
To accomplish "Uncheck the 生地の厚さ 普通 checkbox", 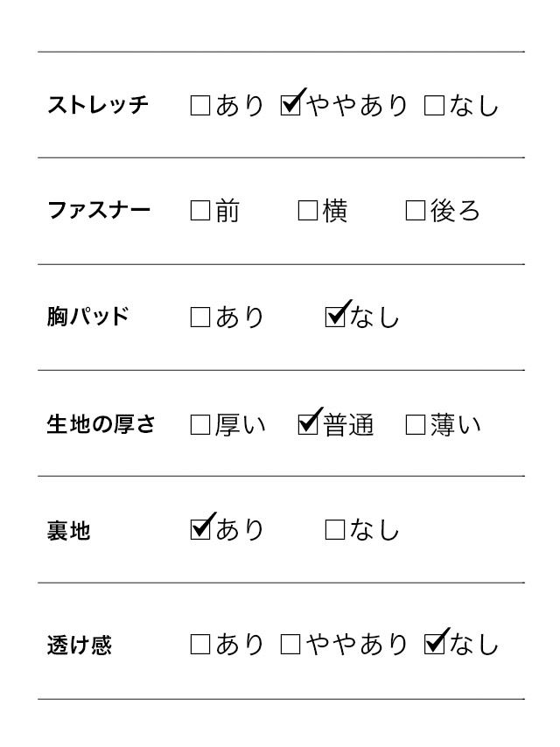I will pos(308,425).
